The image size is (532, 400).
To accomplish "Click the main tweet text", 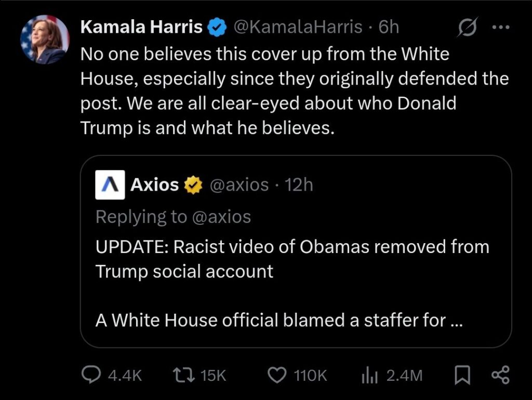I will [x=294, y=91].
